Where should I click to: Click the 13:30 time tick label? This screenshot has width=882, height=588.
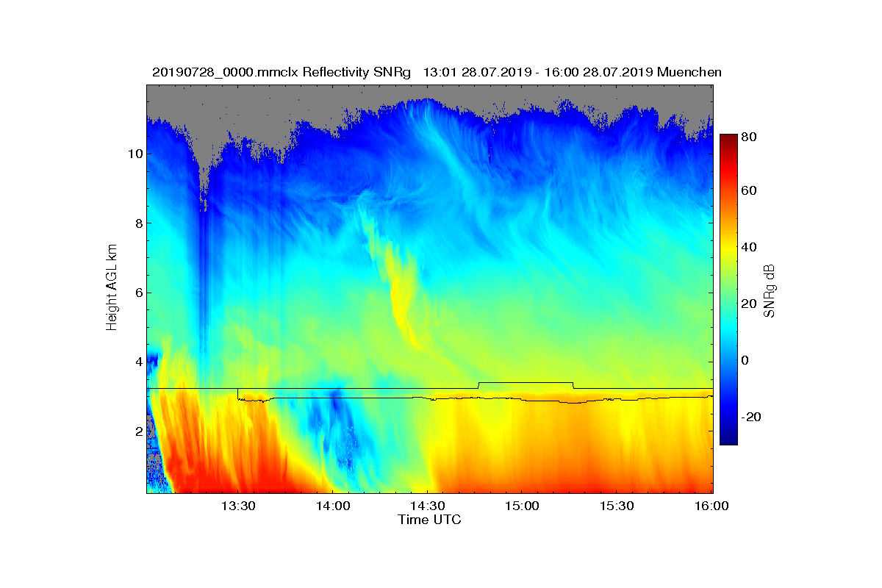tap(237, 506)
